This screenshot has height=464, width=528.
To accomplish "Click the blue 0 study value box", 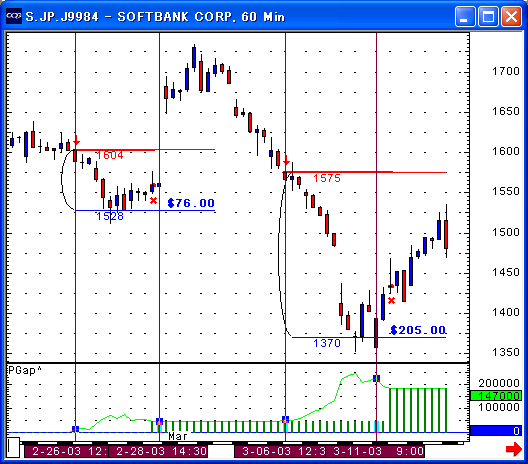I will coord(496,431).
